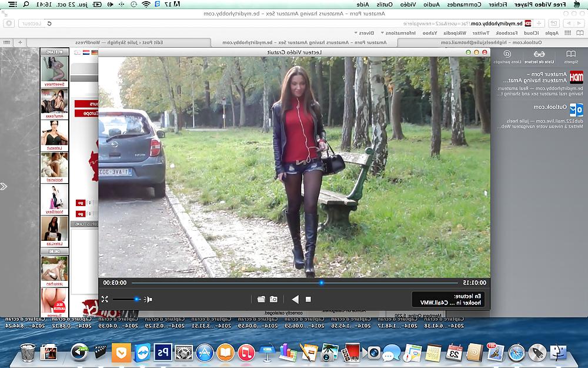Toggle the bookmarks sidebar book icon
This screenshot has height=368, width=588.
click(580, 33)
